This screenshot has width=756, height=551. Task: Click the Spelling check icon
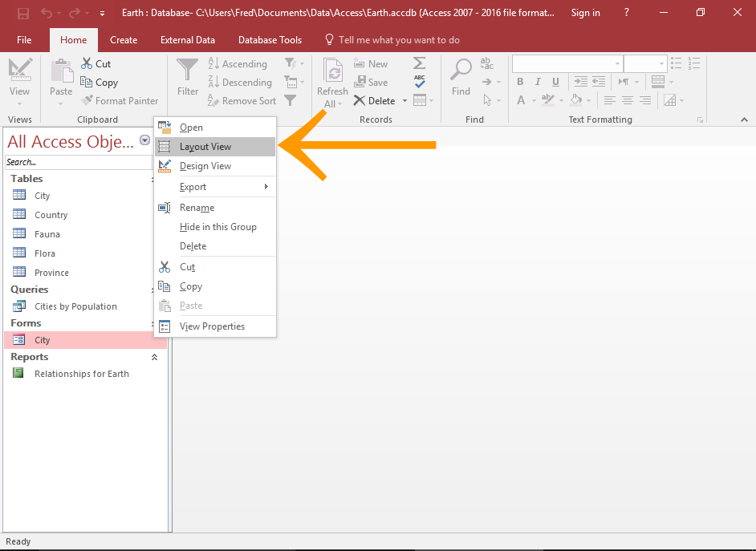coord(419,82)
